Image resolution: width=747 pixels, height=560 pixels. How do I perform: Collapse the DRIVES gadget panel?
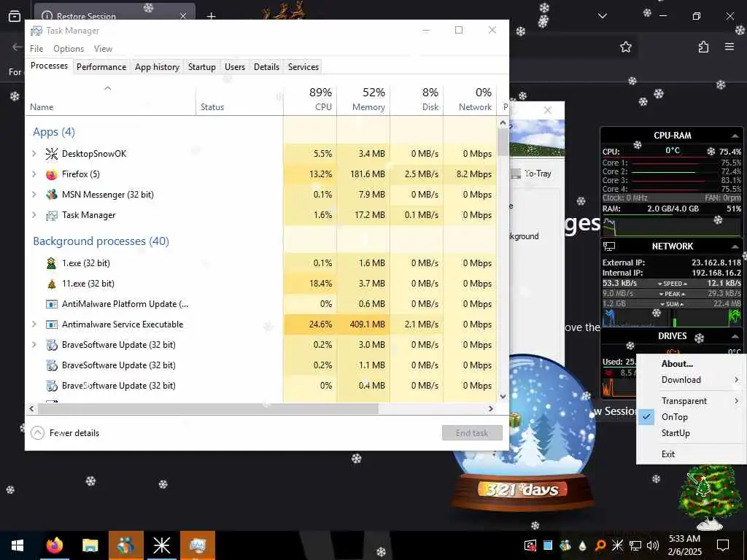735,336
